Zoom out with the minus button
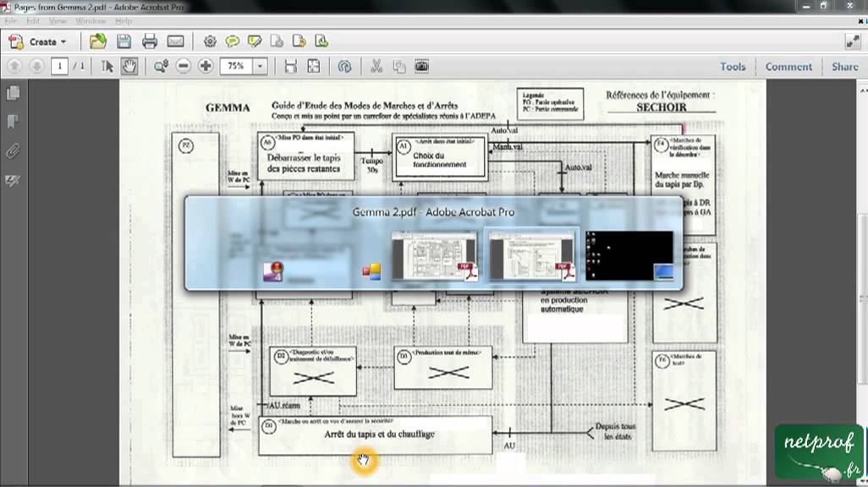The image size is (868, 487). pyautogui.click(x=184, y=67)
